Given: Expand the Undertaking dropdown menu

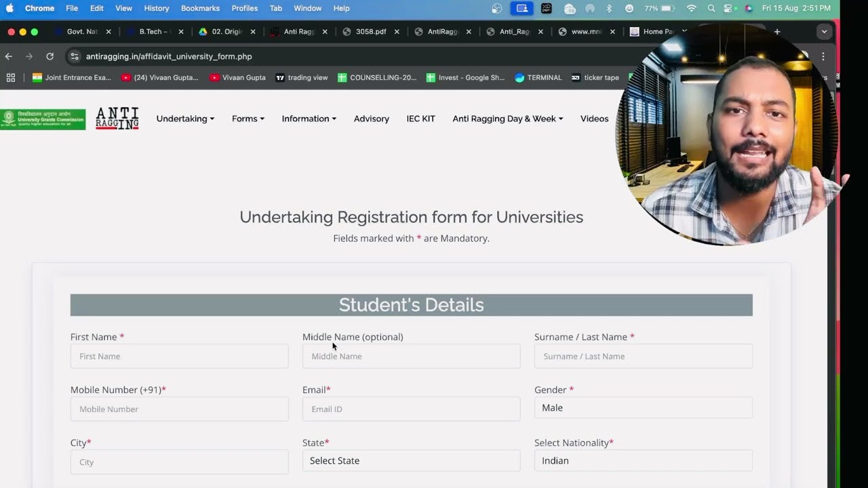Looking at the screenshot, I should click(x=185, y=119).
